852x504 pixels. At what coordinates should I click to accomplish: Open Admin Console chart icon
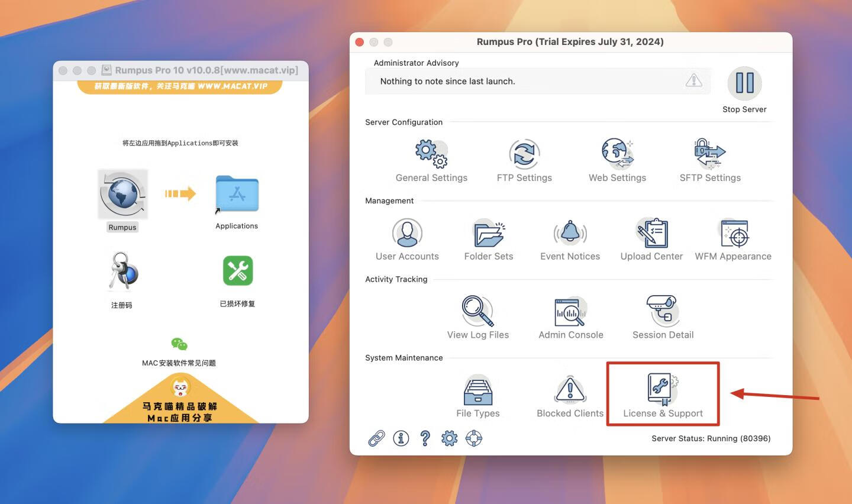point(570,311)
